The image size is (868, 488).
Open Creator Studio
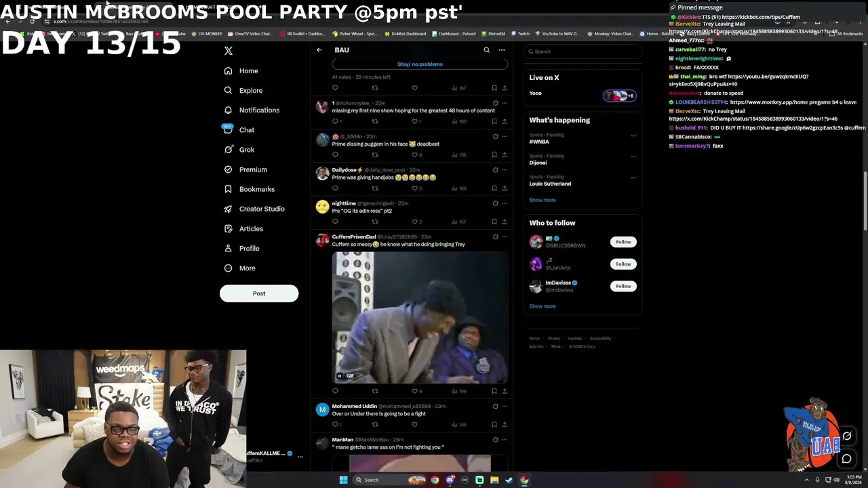click(254, 209)
